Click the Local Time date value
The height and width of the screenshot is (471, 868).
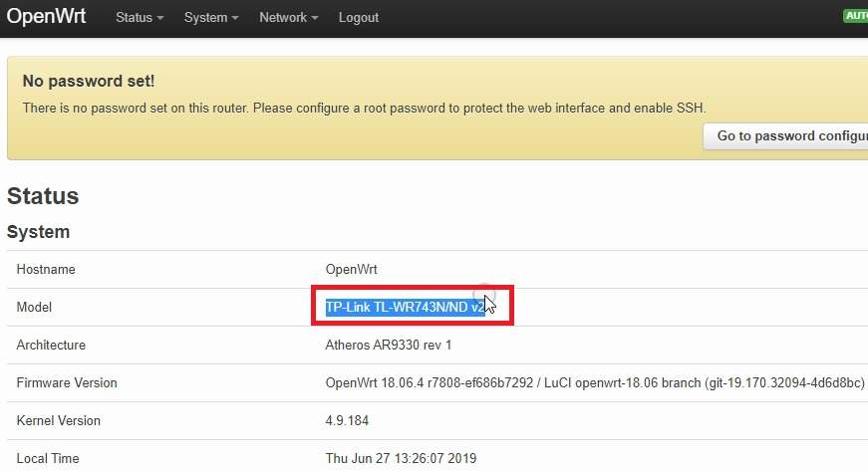point(401,459)
